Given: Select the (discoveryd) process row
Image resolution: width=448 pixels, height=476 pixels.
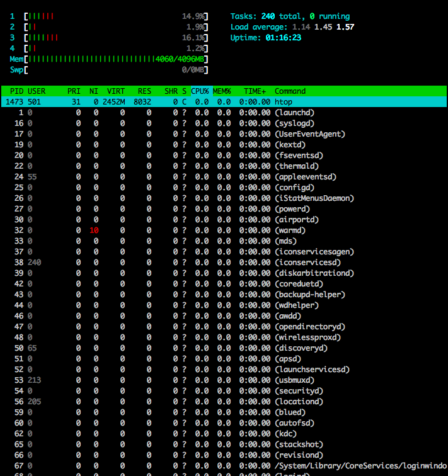Looking at the screenshot, I should [224, 348].
